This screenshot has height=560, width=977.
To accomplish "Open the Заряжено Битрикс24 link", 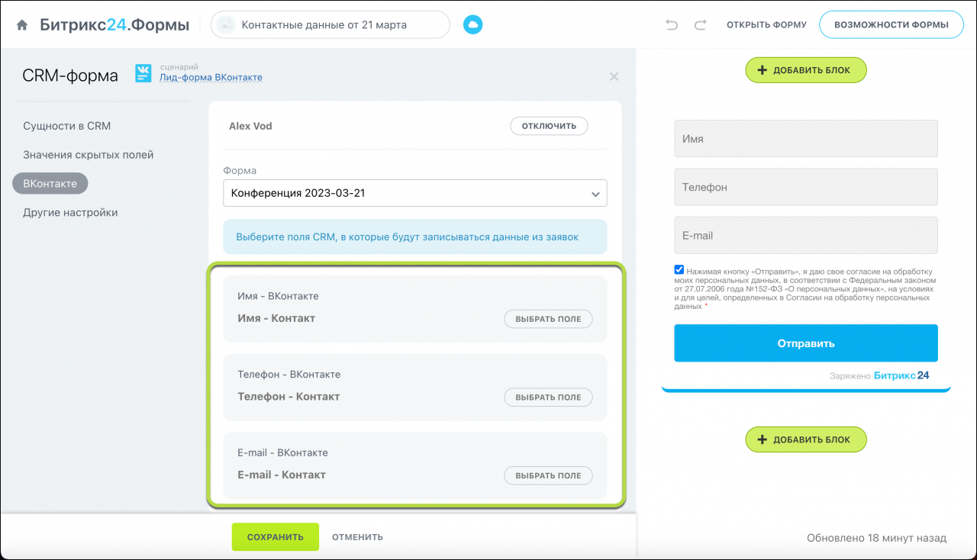I will pos(879,375).
